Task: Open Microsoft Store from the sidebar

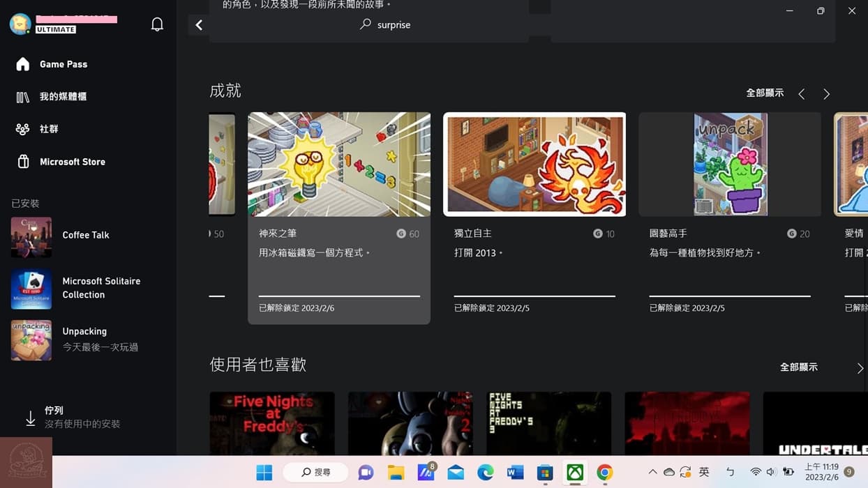Action: (x=73, y=161)
